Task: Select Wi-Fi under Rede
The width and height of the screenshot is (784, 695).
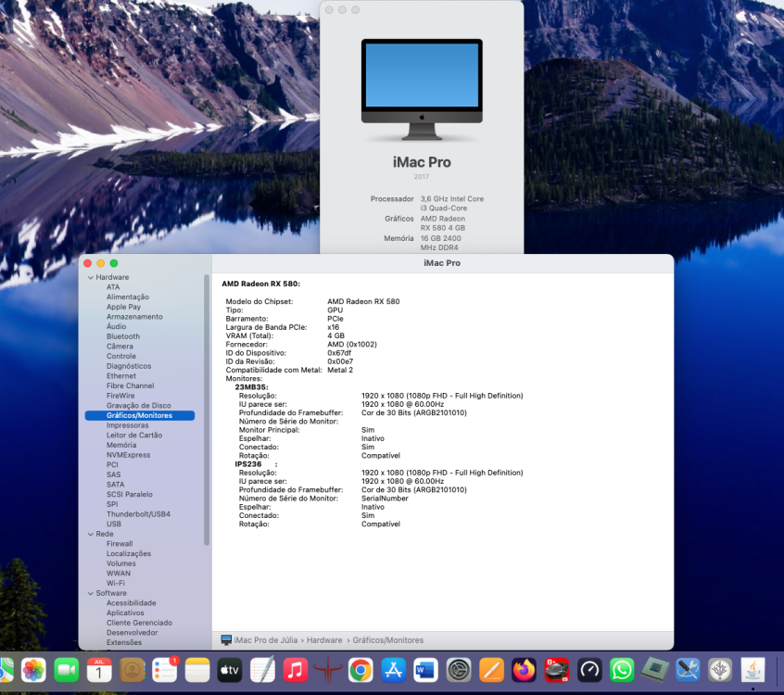Action: pyautogui.click(x=116, y=584)
